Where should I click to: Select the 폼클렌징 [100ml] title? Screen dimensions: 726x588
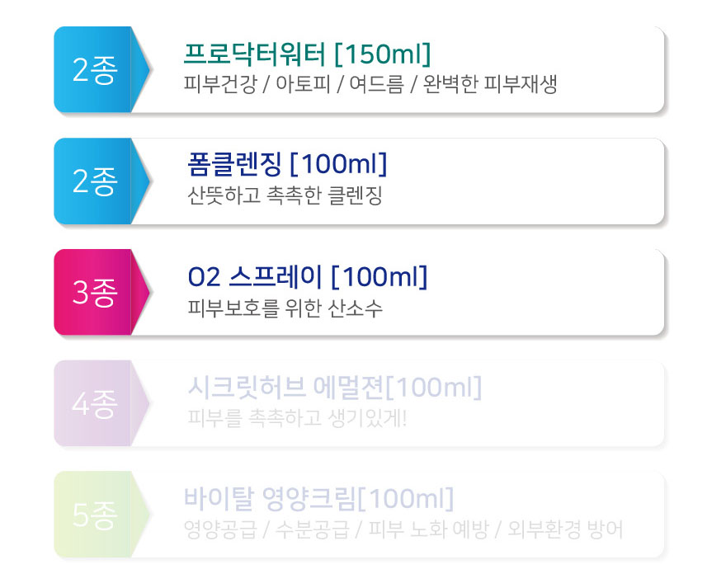click(x=287, y=164)
